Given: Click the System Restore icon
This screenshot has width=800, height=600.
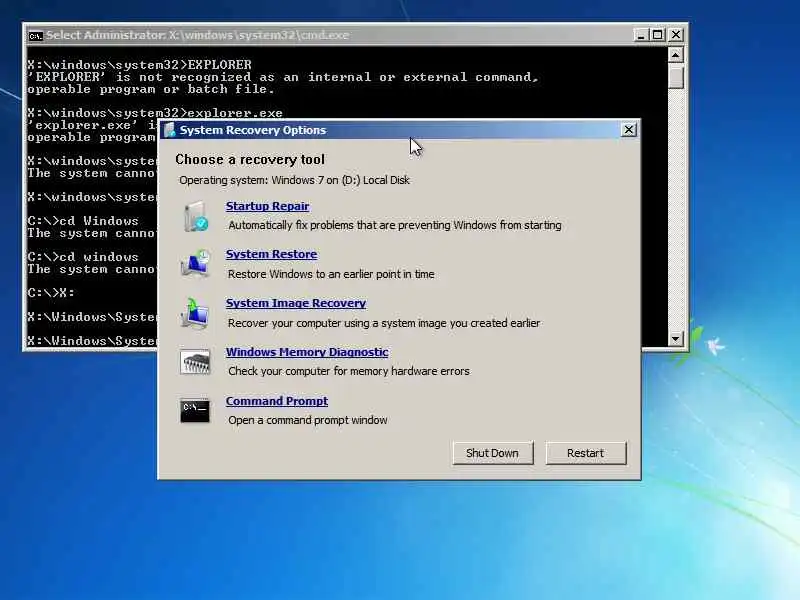Looking at the screenshot, I should coord(195,264).
